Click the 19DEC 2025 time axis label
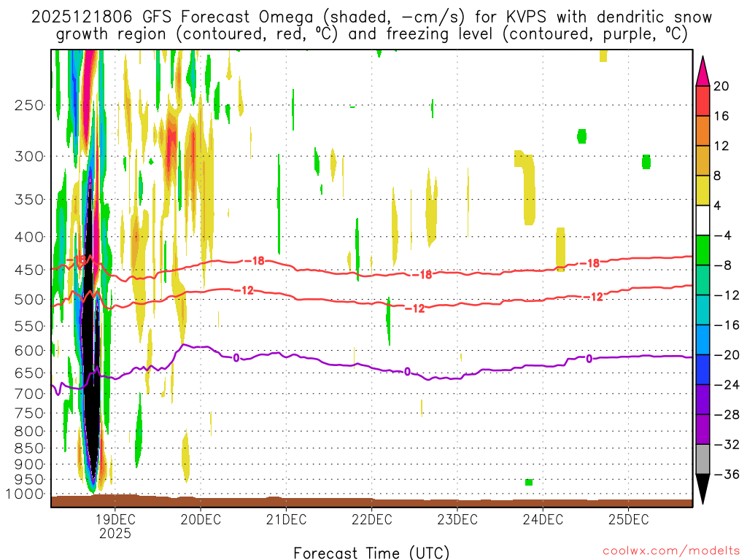Screen dimensions: 747x560 tap(115, 526)
